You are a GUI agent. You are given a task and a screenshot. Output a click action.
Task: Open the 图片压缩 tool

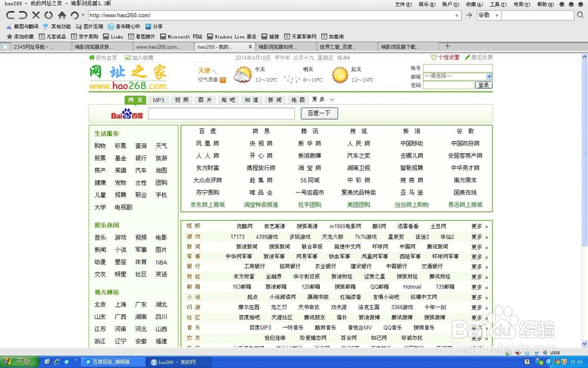pos(89,26)
